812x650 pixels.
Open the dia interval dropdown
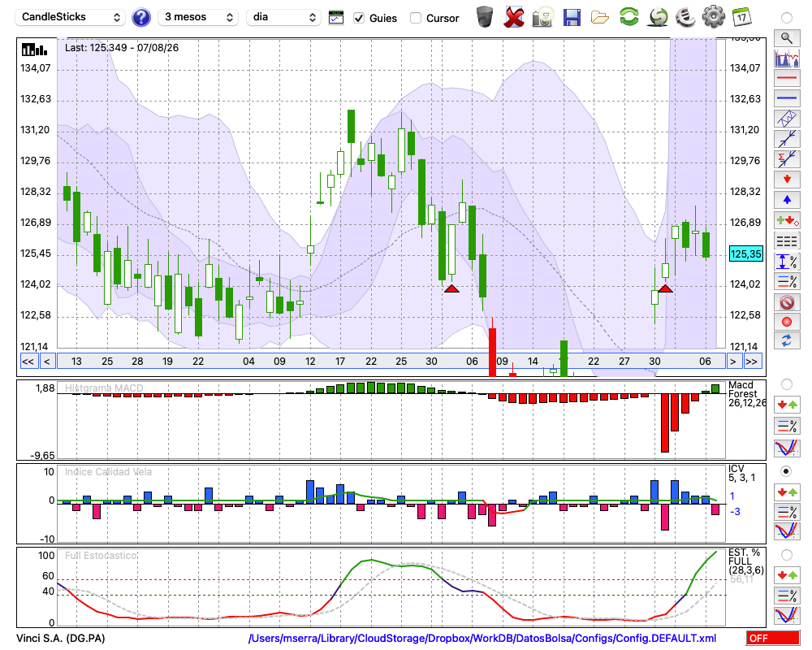[283, 17]
